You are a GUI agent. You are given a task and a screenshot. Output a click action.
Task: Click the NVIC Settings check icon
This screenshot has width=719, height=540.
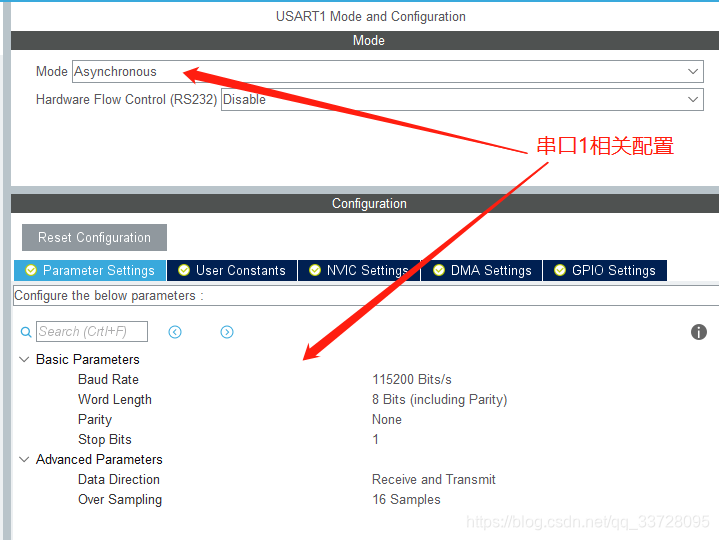tap(315, 270)
